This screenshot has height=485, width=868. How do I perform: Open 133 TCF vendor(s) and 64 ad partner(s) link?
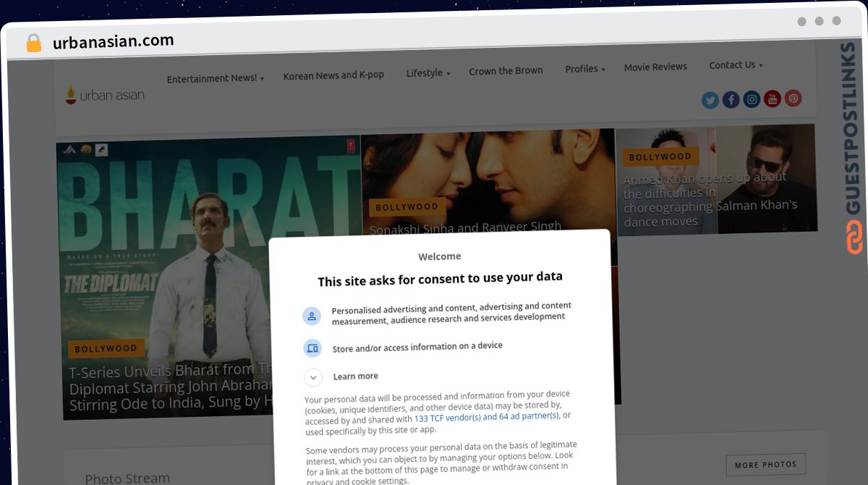(x=487, y=417)
